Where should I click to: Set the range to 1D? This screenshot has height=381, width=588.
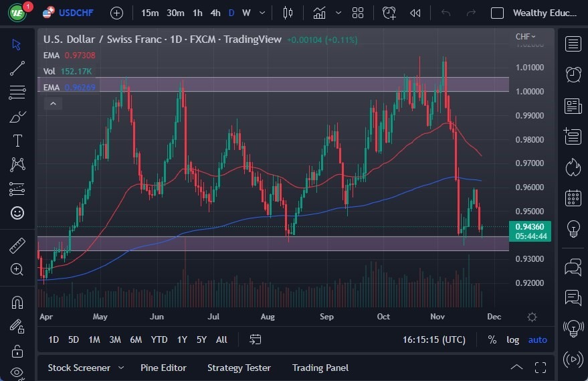pos(54,339)
